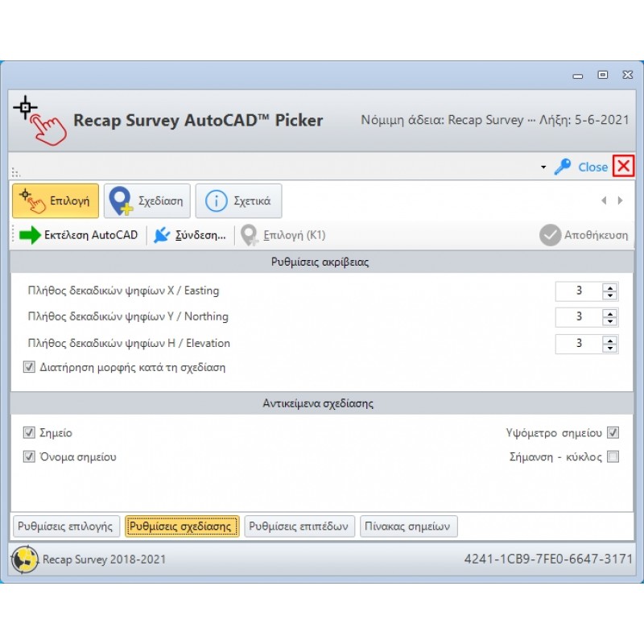Image resolution: width=644 pixels, height=644 pixels.
Task: Click the Recap Survey picker logo icon
Action: [39, 120]
